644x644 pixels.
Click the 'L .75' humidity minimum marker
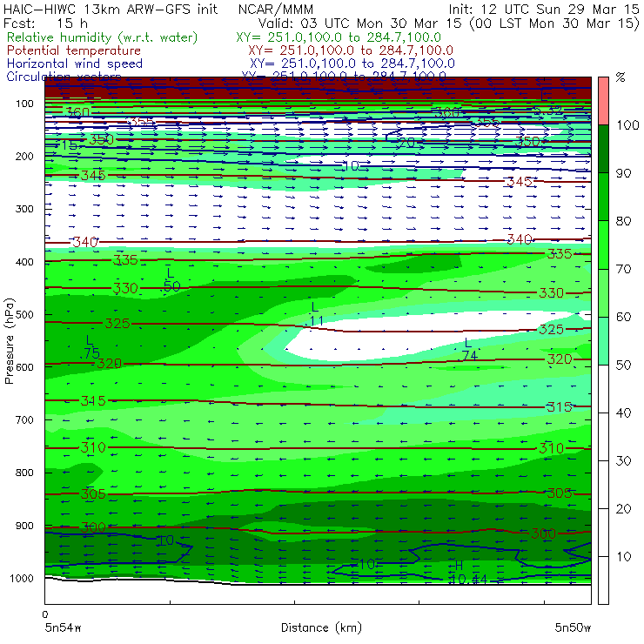click(x=90, y=347)
